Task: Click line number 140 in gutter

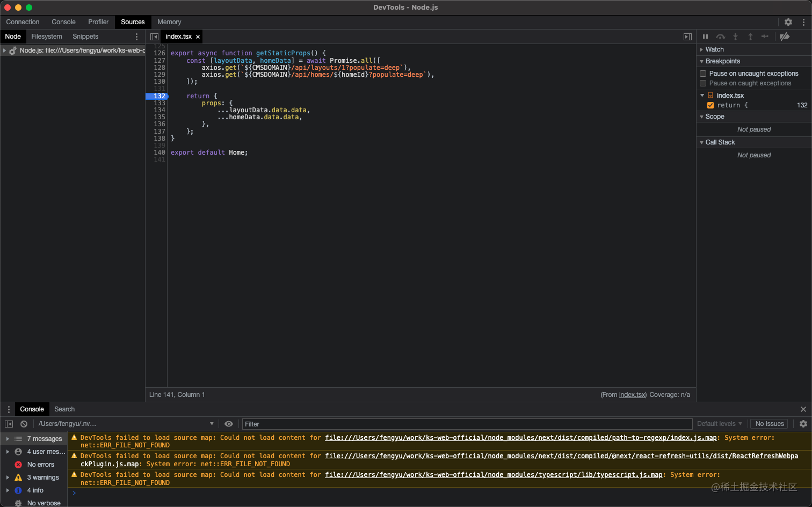Action: coord(160,153)
